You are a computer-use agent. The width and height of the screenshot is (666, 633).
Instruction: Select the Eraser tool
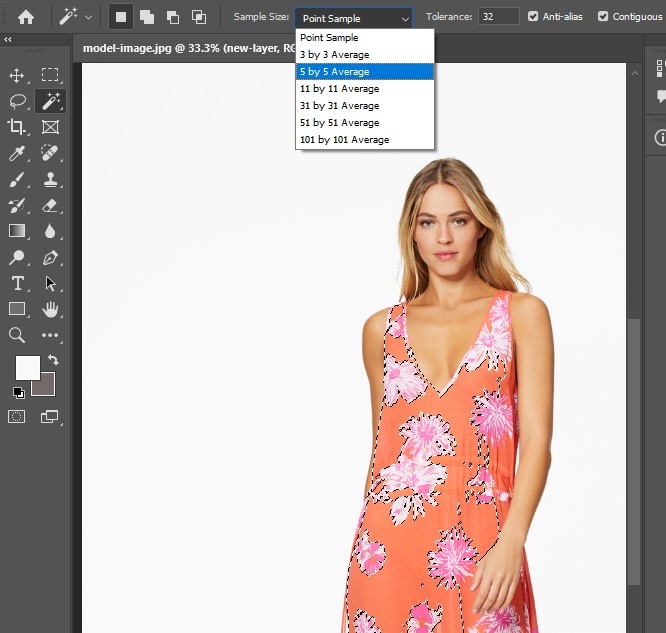click(50, 205)
